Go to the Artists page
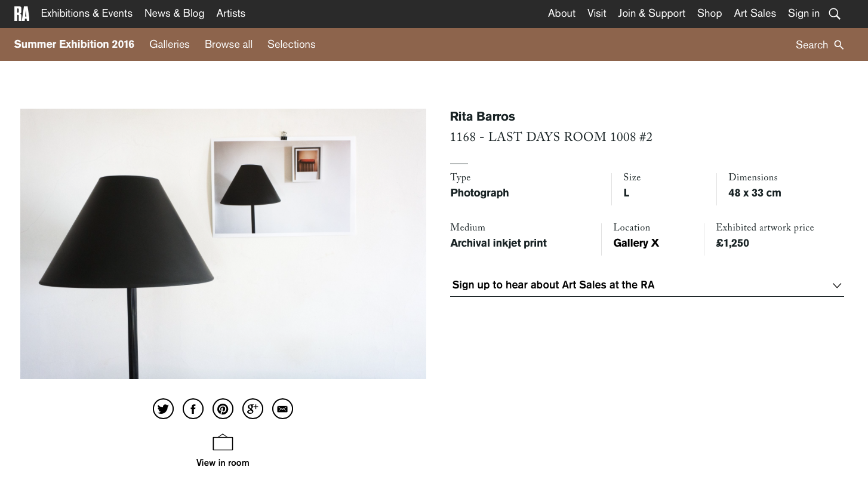Screen dimensions: 868x501 pyautogui.click(x=231, y=13)
